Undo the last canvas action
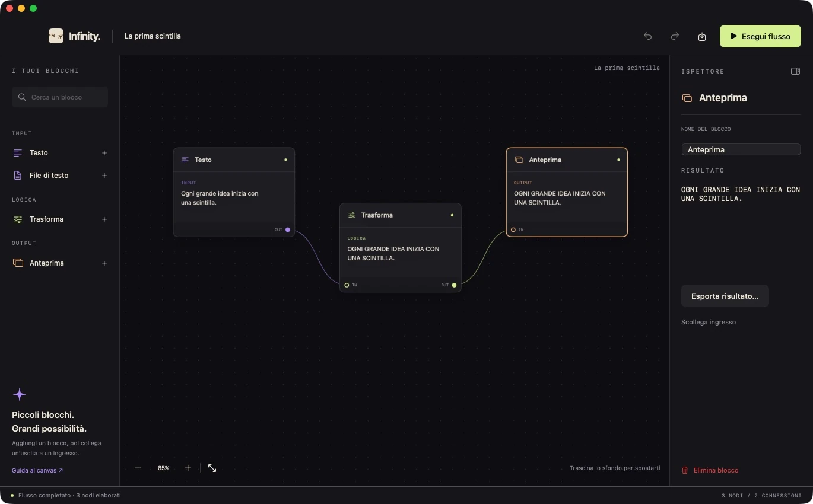Image resolution: width=813 pixels, height=504 pixels. (x=648, y=36)
